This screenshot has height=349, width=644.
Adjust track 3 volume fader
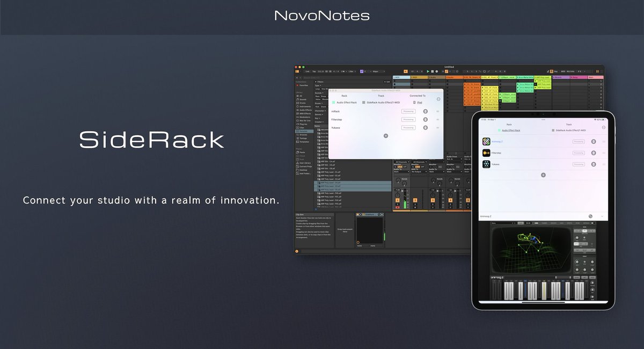(x=437, y=191)
